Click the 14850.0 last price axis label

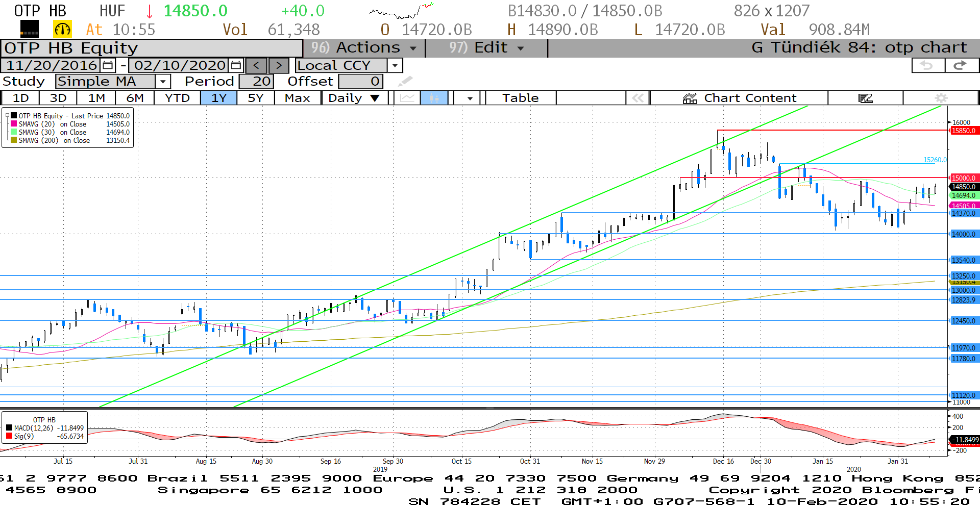coord(964,187)
